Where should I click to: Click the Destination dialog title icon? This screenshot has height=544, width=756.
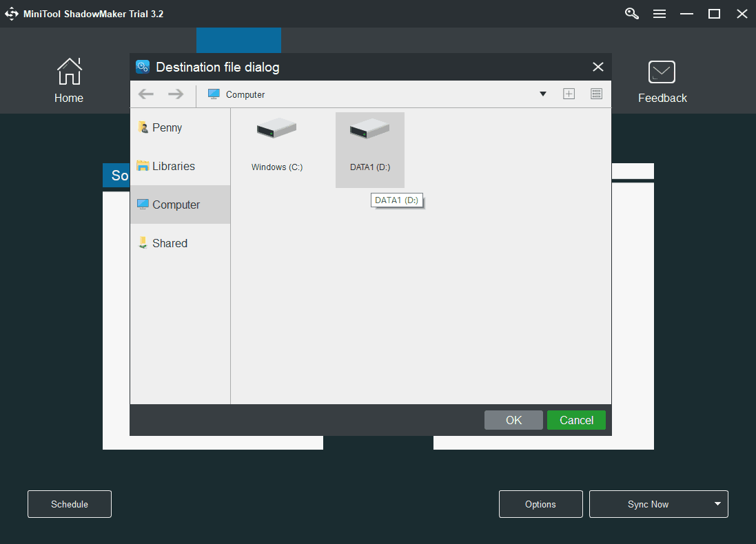point(143,67)
